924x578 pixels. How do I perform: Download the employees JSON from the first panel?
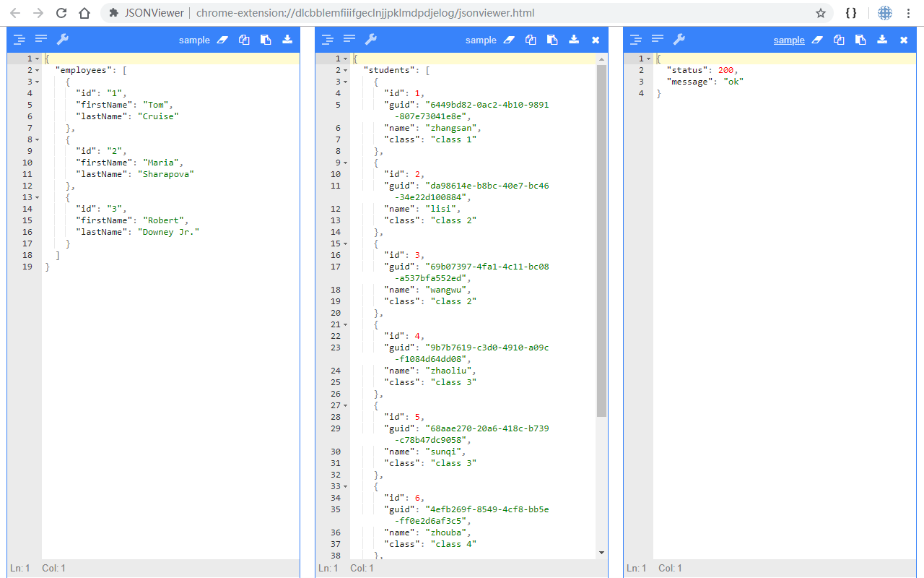(x=287, y=40)
